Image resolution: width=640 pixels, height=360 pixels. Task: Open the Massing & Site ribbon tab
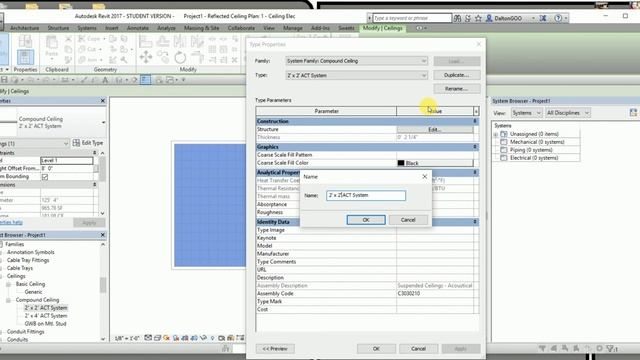[x=202, y=28]
